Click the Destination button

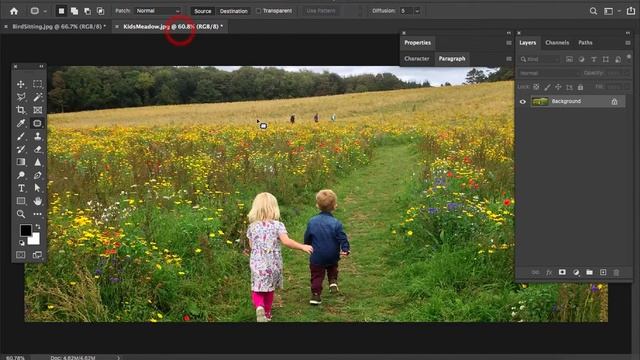tap(233, 11)
